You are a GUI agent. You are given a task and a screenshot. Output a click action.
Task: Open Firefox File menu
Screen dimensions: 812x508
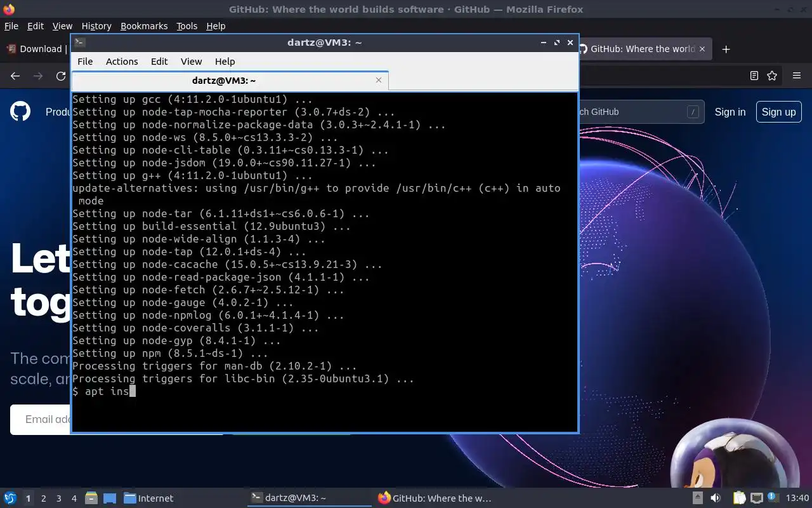click(x=11, y=26)
